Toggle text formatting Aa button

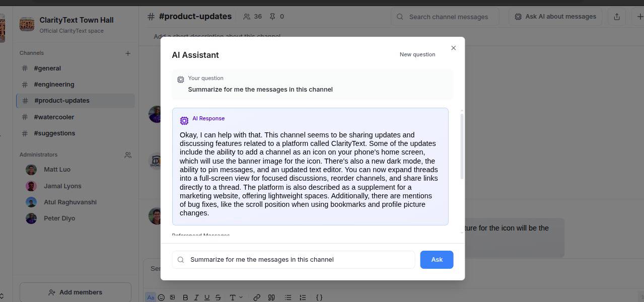coord(151,297)
